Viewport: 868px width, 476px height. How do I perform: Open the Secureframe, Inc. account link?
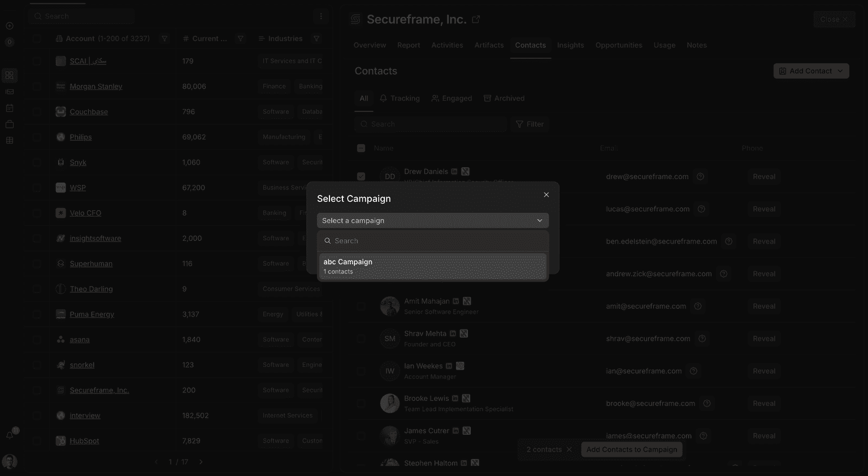(99, 390)
